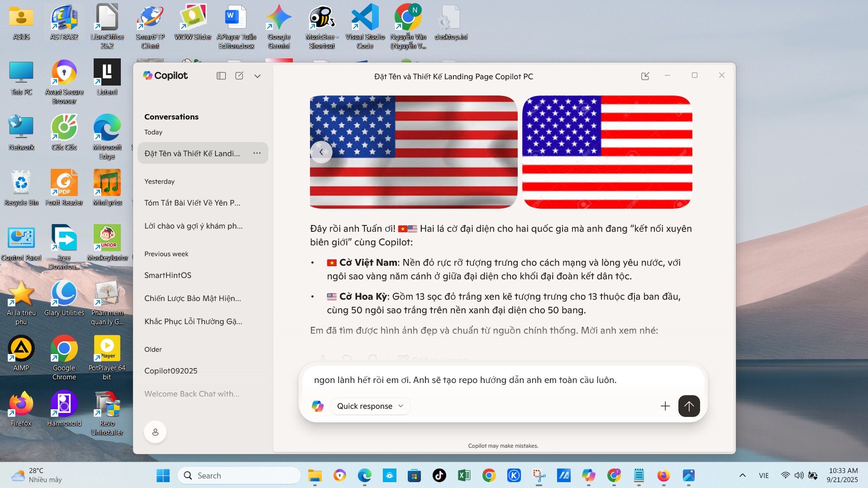Screen dimensions: 868x488
Task: Open the Windows Start menu
Action: 162,475
